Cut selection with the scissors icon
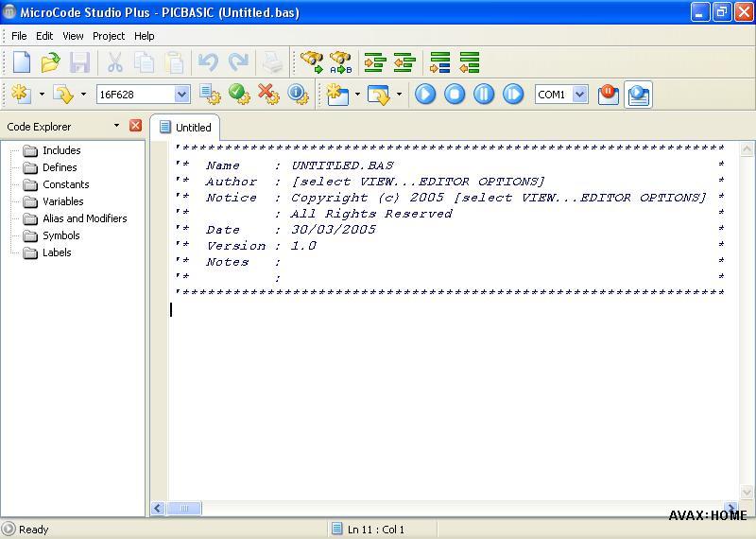Image resolution: width=756 pixels, height=539 pixels. click(114, 62)
